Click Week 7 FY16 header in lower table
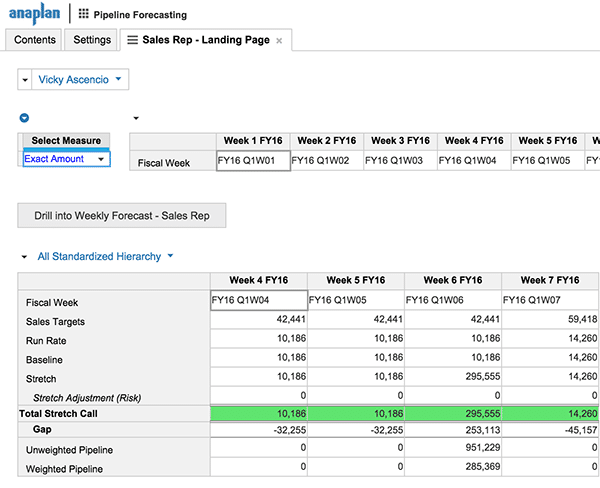 [550, 280]
